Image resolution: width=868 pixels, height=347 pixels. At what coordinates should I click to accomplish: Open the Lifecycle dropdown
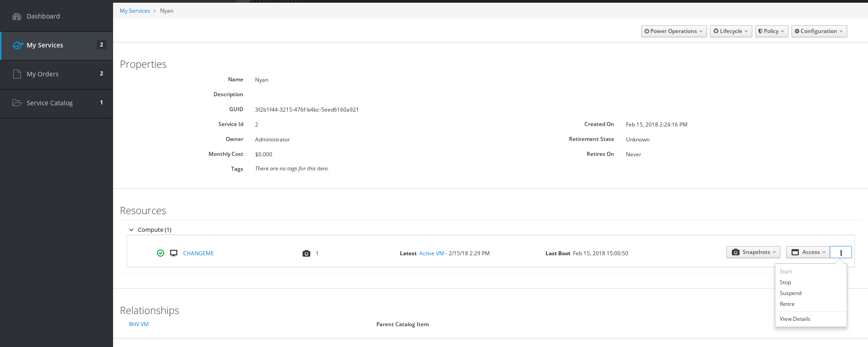click(x=730, y=31)
